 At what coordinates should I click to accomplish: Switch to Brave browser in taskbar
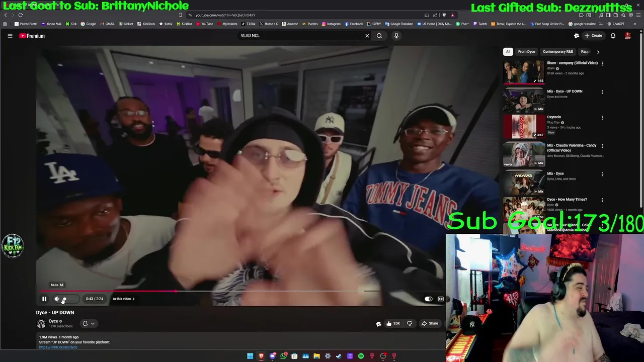261,356
